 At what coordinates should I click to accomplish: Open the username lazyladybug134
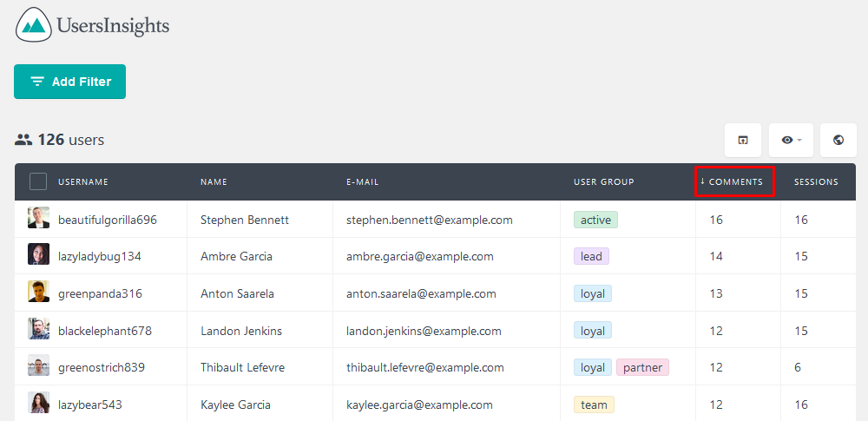[x=100, y=256]
